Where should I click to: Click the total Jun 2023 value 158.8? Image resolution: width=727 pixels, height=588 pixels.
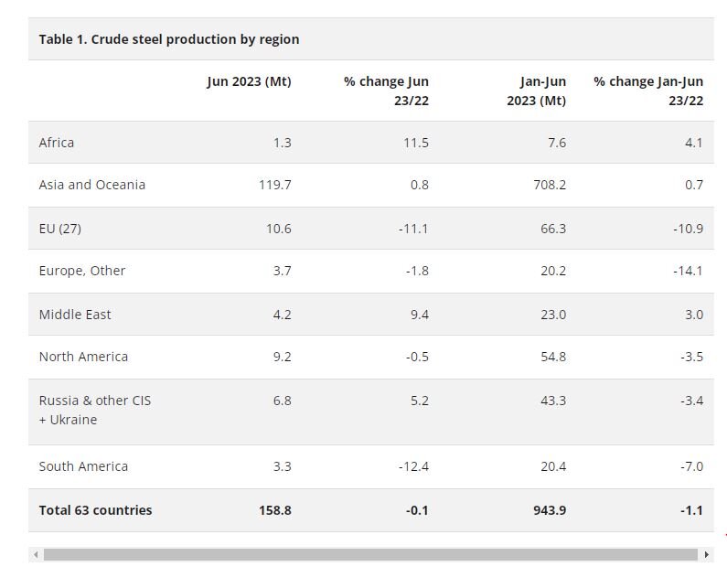274,510
